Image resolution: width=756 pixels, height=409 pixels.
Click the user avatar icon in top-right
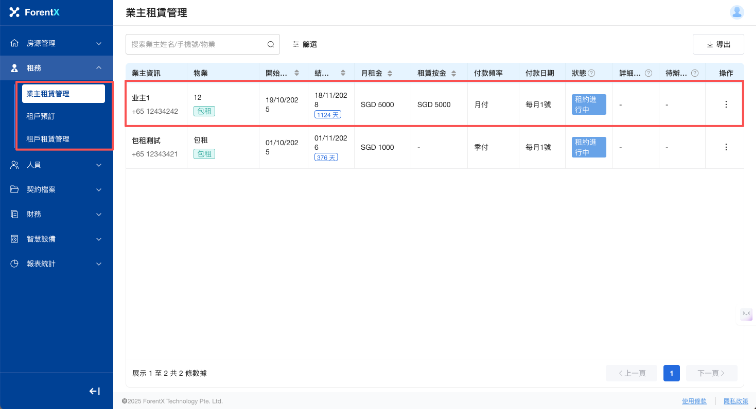point(737,12)
